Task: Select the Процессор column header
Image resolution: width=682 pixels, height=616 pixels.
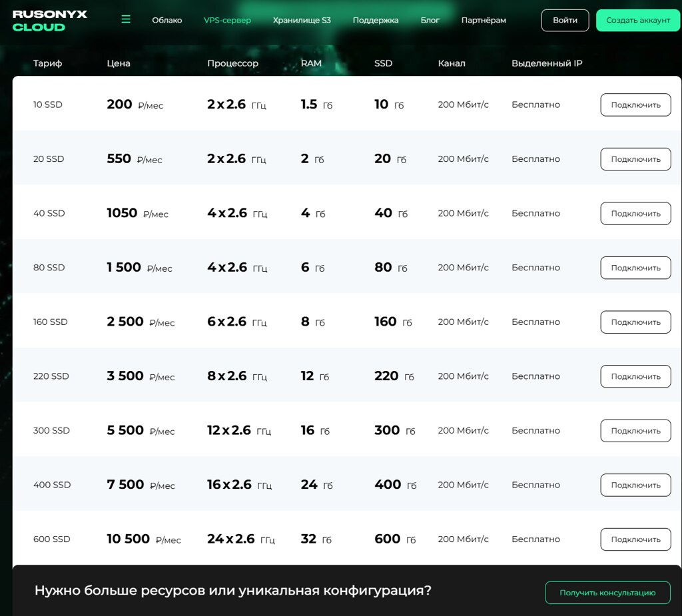Action: (232, 63)
